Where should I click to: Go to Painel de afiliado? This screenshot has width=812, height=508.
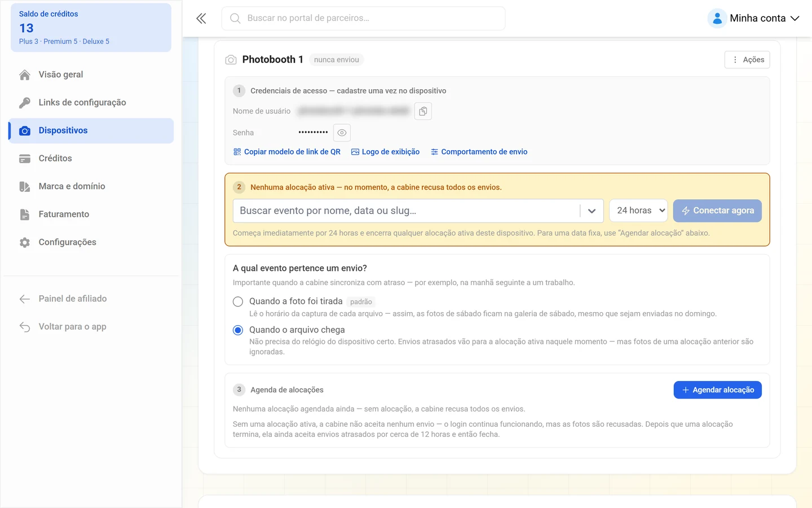(91, 299)
